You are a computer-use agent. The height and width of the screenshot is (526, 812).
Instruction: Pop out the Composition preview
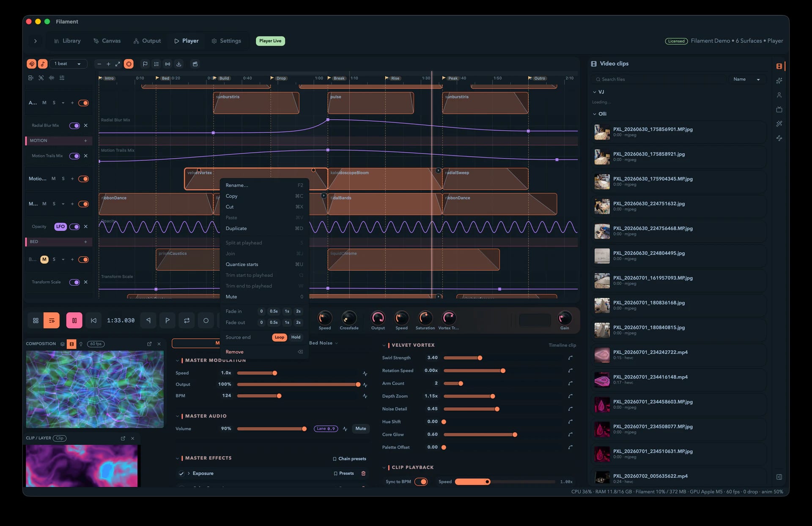(149, 344)
